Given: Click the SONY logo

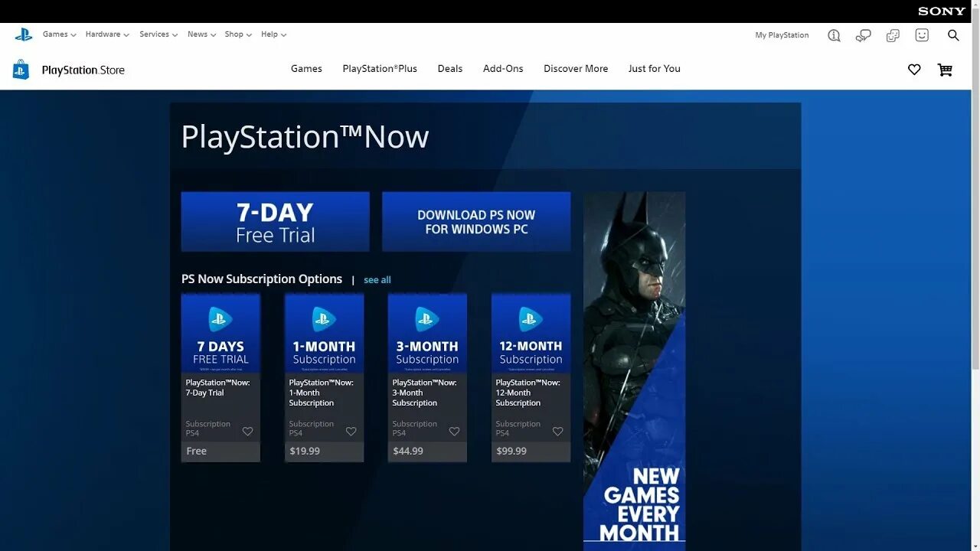Looking at the screenshot, I should (x=942, y=11).
